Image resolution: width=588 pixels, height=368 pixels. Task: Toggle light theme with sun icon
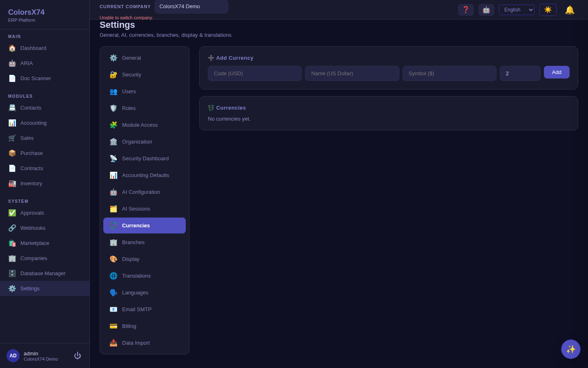pyautogui.click(x=548, y=10)
